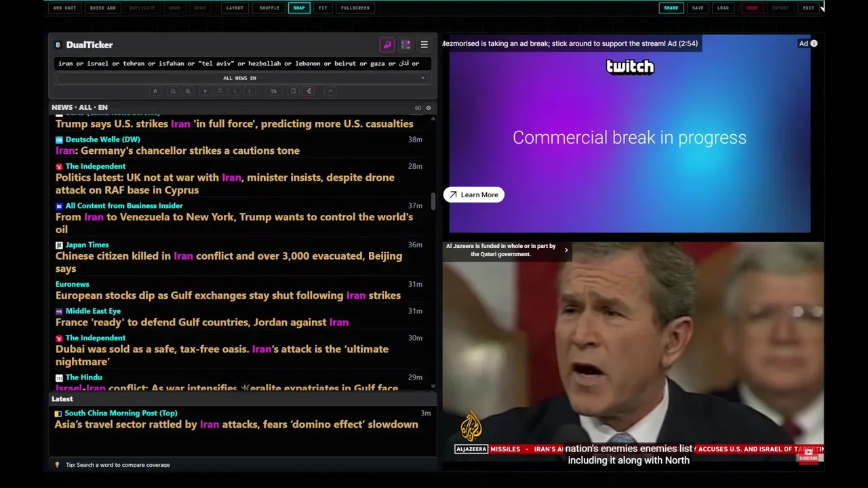
Task: Open the ALL NEWS EN dropdown
Action: tap(240, 78)
